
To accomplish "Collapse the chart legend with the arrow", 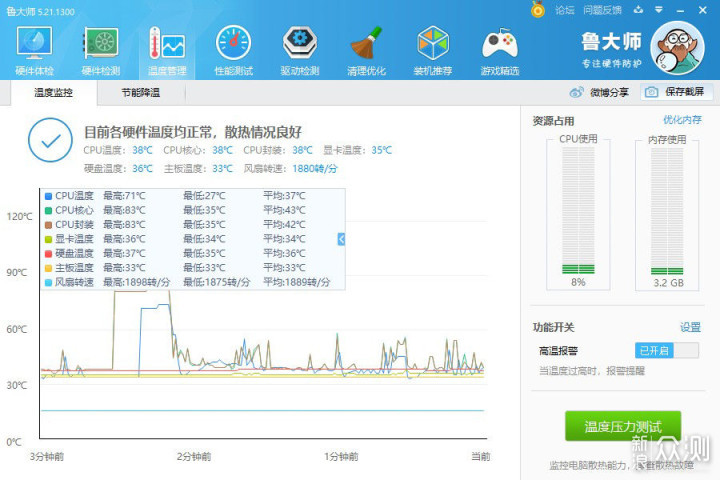I will 341,239.
